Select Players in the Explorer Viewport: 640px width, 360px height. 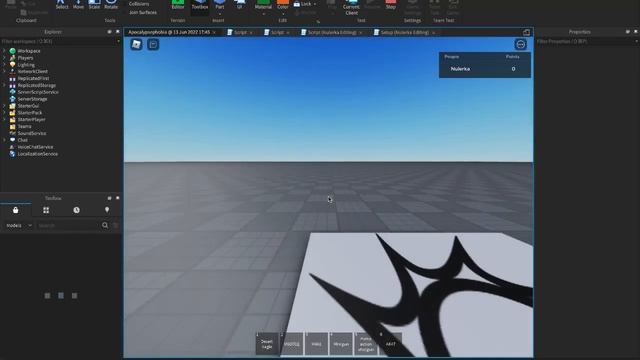(x=25, y=58)
